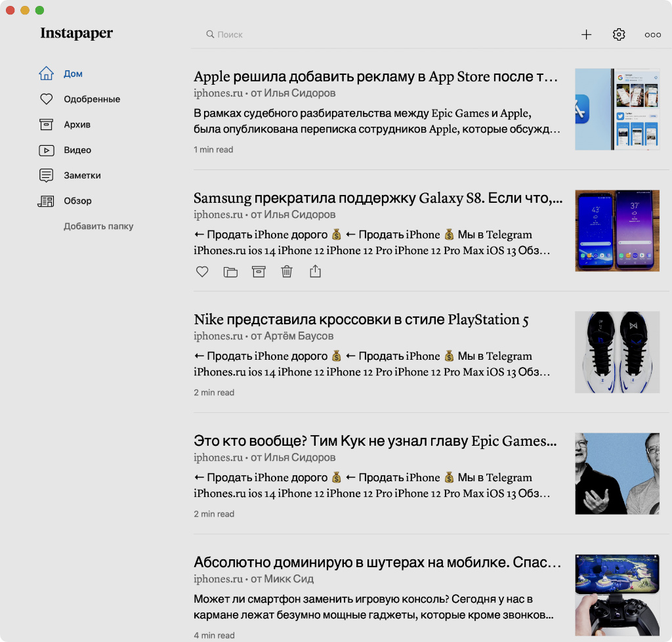Delete Samsung article with trash icon

coord(287,272)
